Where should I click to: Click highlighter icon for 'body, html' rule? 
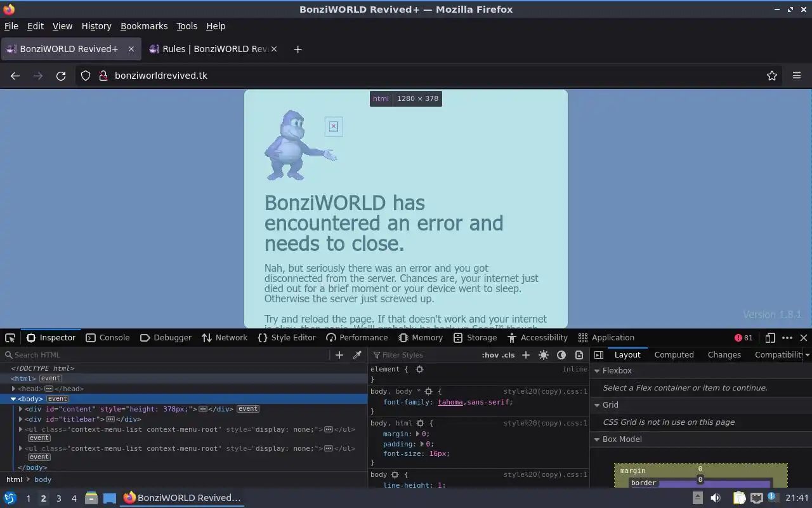point(419,423)
